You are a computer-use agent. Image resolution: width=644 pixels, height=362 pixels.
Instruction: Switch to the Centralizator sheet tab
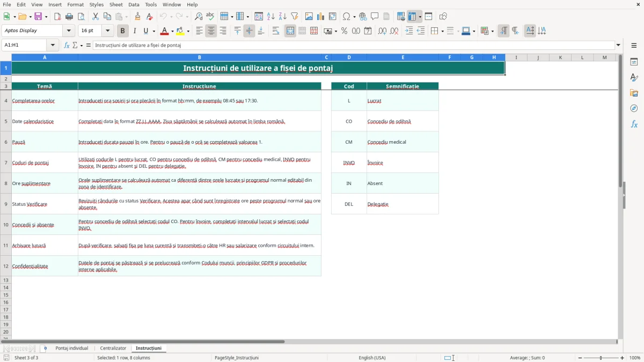pos(113,348)
